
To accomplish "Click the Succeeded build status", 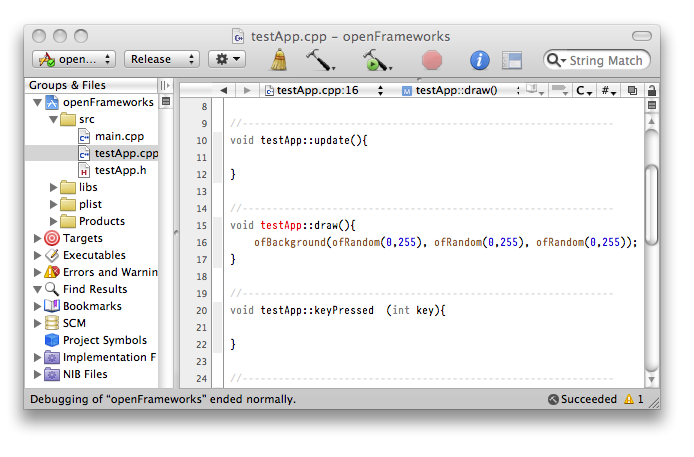I will 588,399.
